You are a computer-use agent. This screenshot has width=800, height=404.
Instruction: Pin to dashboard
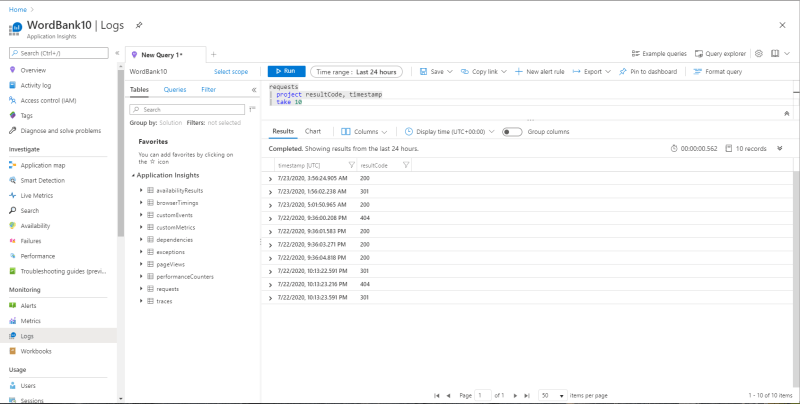click(x=647, y=72)
